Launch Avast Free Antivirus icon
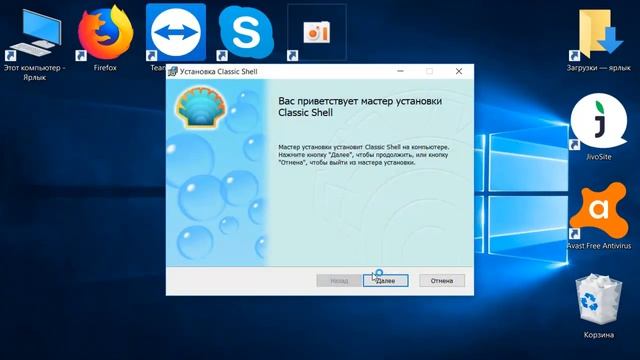This screenshot has height=360, width=640. (x=598, y=211)
